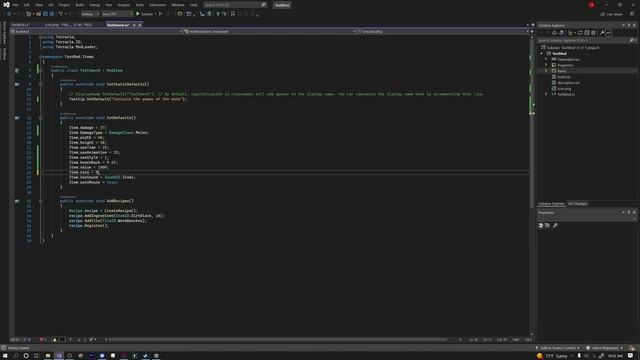The width and height of the screenshot is (640, 360).
Task: Click the recipe.Register() code line
Action: click(89, 226)
